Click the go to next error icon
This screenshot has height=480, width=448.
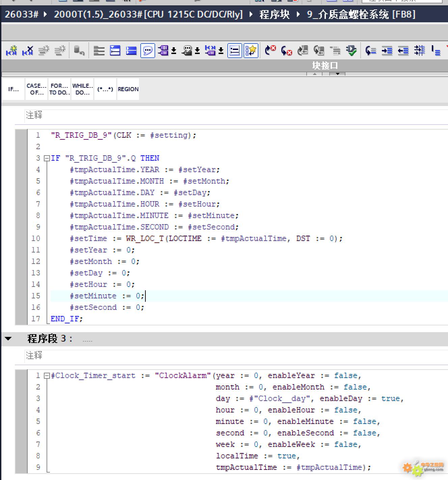pyautogui.click(x=286, y=51)
